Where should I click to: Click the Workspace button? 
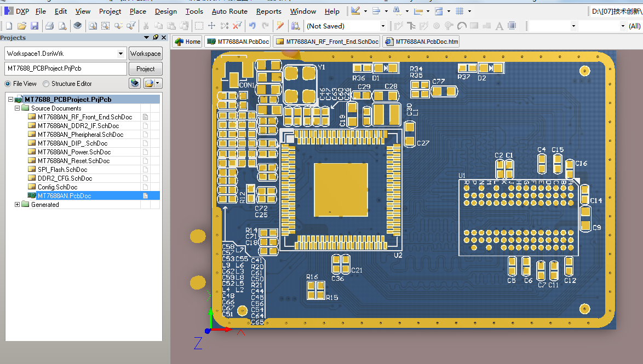[x=146, y=53]
